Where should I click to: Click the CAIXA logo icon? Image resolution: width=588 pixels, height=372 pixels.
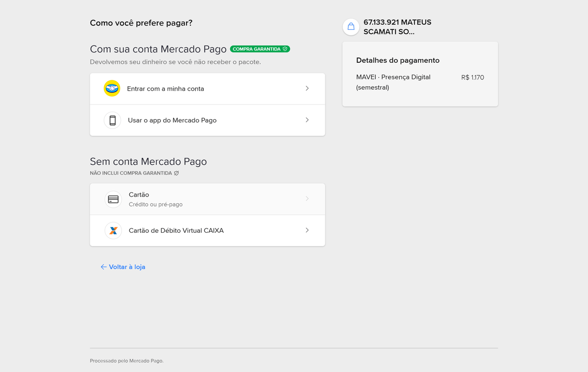tap(113, 230)
